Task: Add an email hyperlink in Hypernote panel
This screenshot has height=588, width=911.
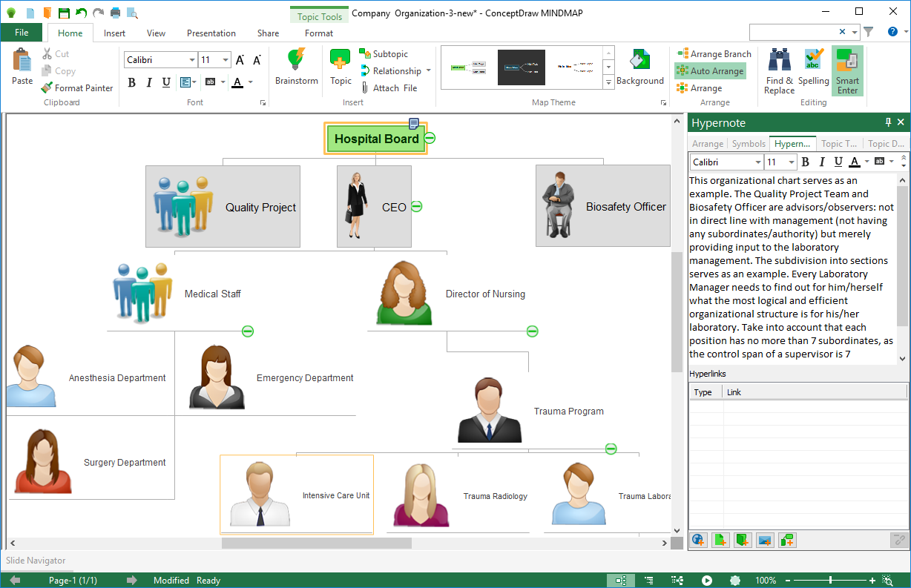Action: 765,540
